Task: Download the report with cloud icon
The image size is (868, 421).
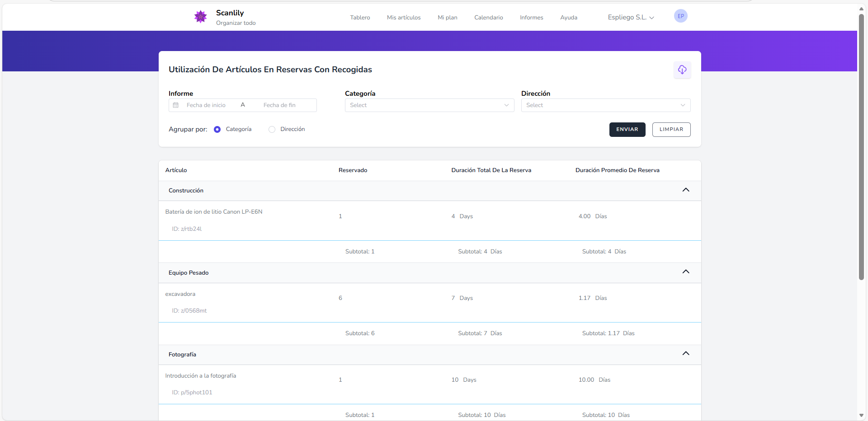Action: 682,70
